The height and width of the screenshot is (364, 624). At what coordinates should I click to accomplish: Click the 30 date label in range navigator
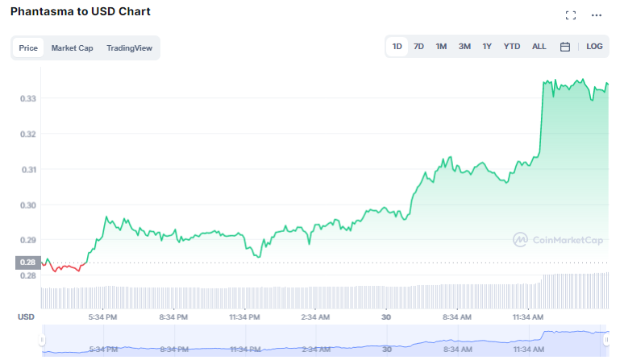[387, 350]
